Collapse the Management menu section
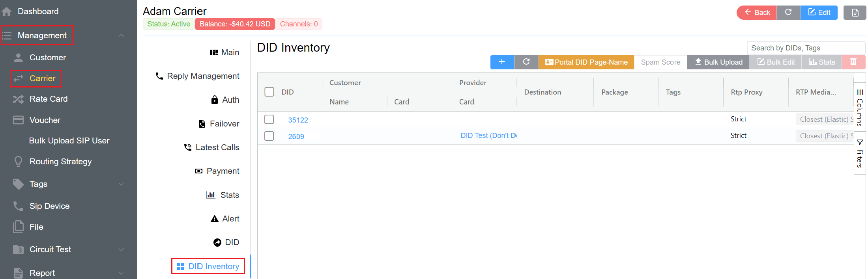 [121, 35]
